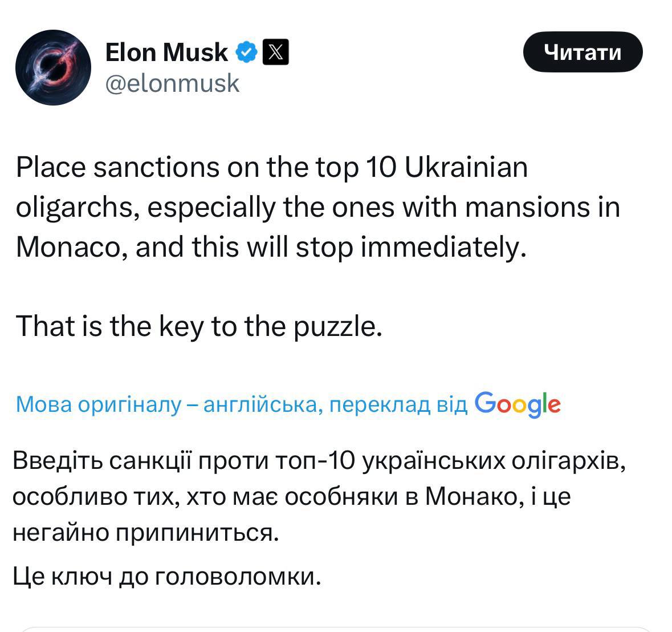Screen dimensions: 672x632
Task: Click the line "Це ключ до головоломки."
Action: (167, 577)
